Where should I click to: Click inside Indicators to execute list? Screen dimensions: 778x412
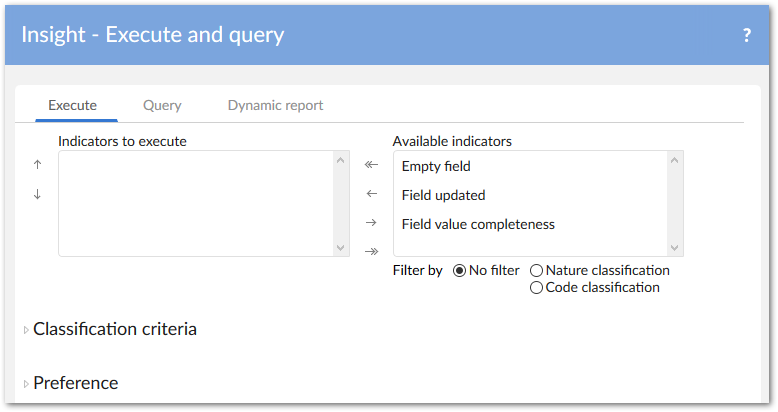pyautogui.click(x=195, y=203)
